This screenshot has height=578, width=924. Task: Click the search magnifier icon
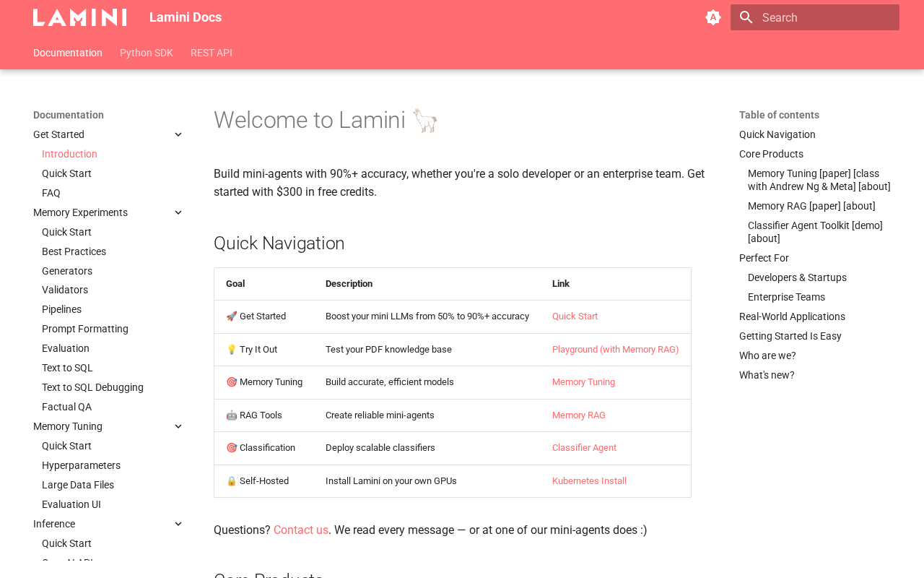tap(746, 17)
